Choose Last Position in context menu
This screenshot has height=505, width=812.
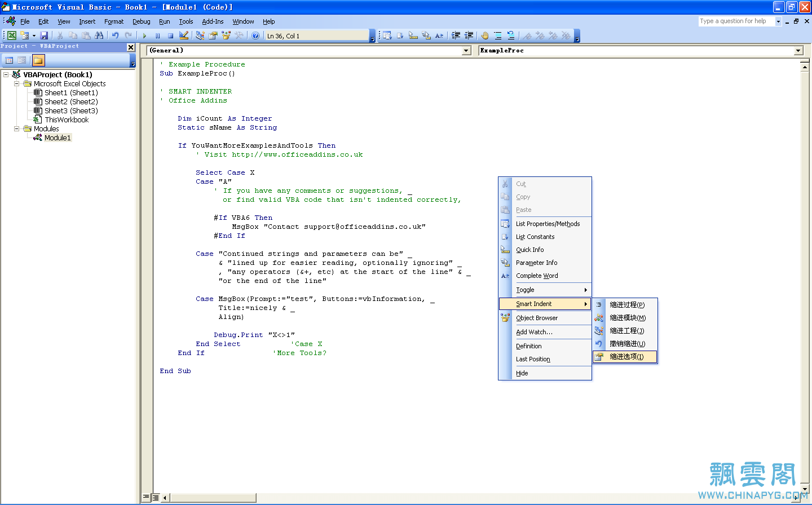(x=545, y=359)
